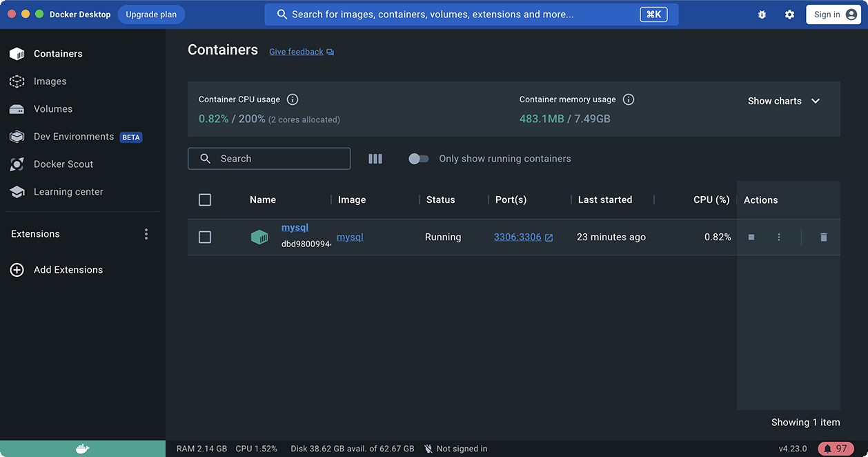Check the mysql container row checkbox
The width and height of the screenshot is (868, 457).
click(x=205, y=237)
